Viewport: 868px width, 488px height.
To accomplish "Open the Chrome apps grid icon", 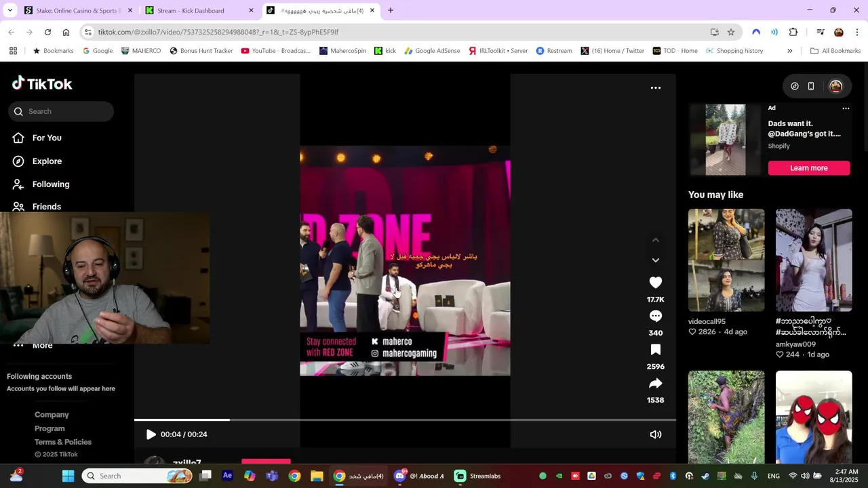I will (x=13, y=51).
